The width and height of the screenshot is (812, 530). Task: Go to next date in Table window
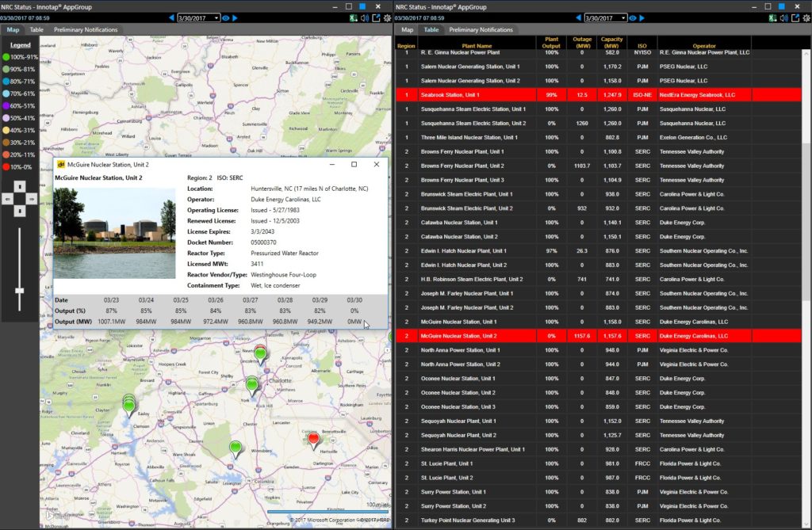pyautogui.click(x=642, y=17)
